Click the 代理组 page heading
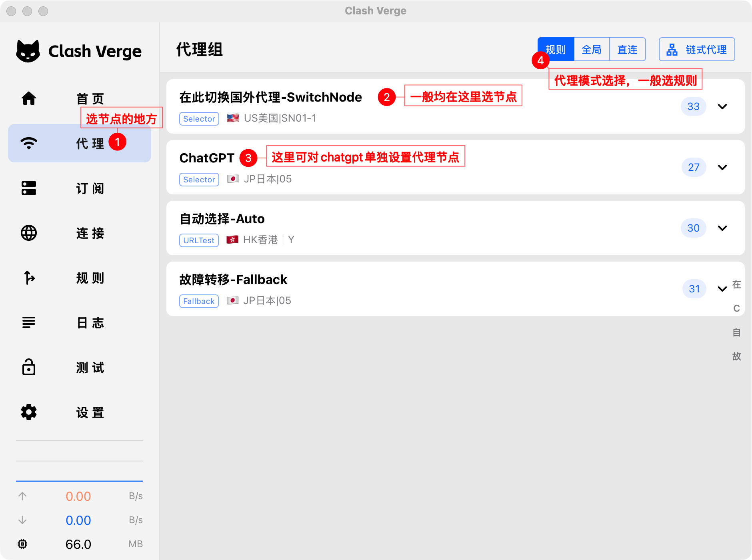Image resolution: width=752 pixels, height=560 pixels. pyautogui.click(x=200, y=50)
